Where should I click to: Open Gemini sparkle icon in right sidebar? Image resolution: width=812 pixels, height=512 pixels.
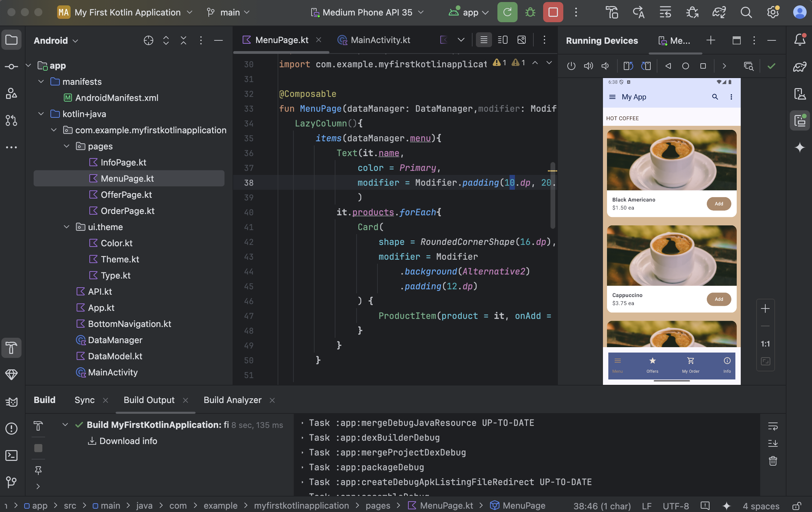pyautogui.click(x=800, y=147)
